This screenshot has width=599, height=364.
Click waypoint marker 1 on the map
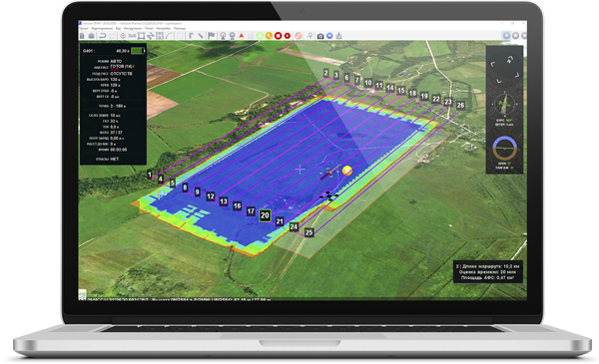(x=150, y=174)
